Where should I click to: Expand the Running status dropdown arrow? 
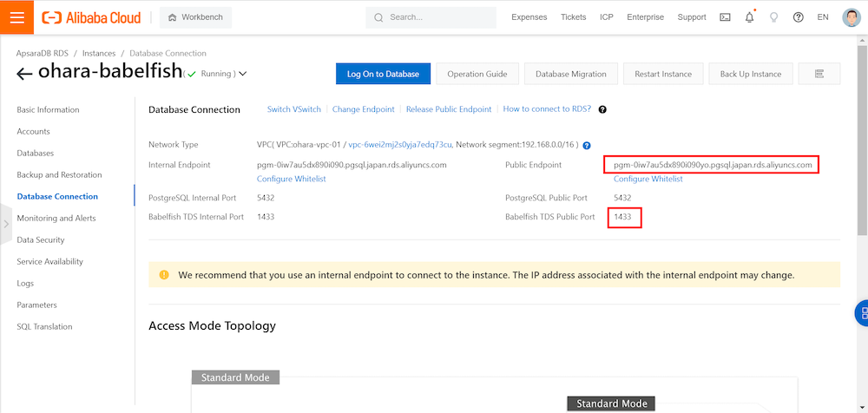pos(242,74)
